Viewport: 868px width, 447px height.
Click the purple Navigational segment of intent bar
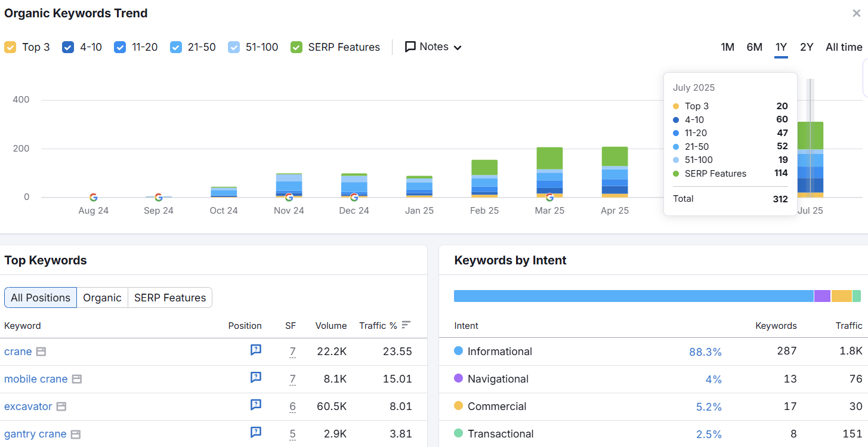[x=822, y=296]
